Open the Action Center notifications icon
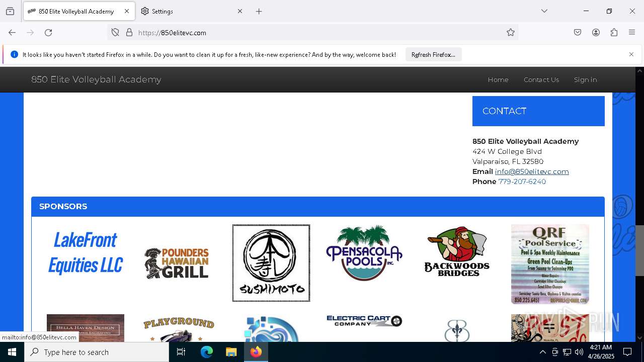The width and height of the screenshot is (644, 362). click(627, 352)
